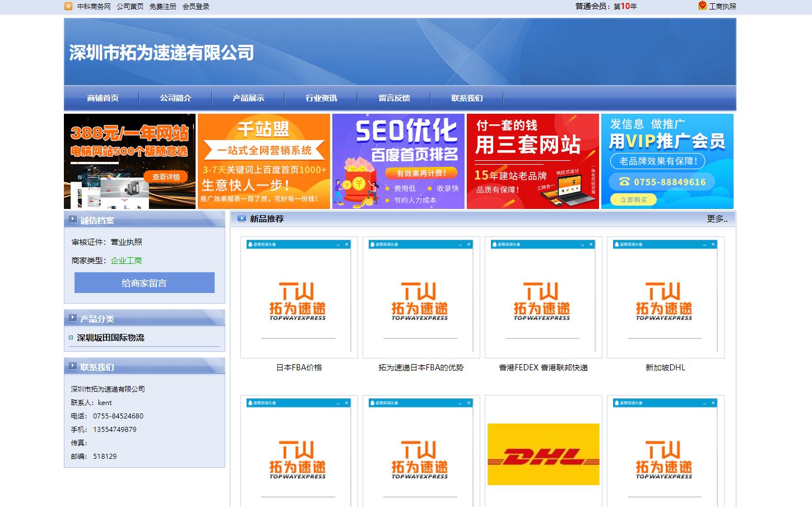Open the 深圳坂田国际物流 product category
The image size is (812, 507).
click(x=110, y=338)
